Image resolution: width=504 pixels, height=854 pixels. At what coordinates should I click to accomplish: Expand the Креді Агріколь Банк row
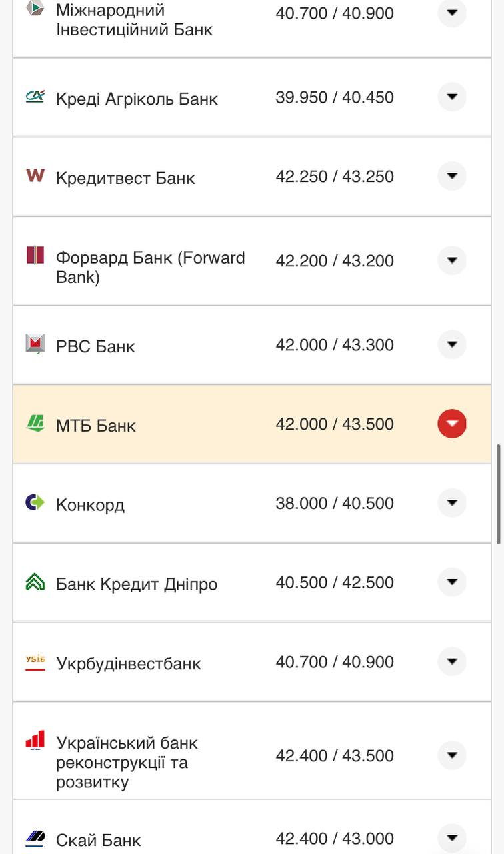451,97
